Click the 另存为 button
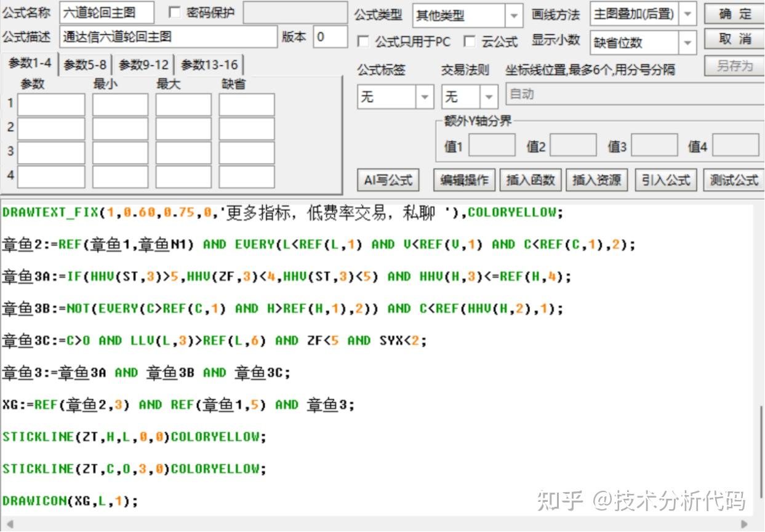765x532 pixels. click(x=735, y=66)
